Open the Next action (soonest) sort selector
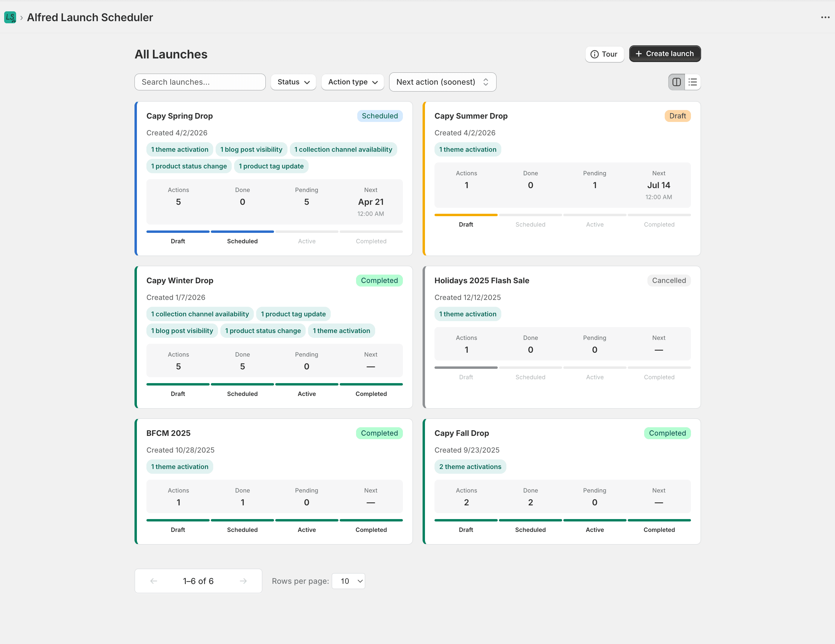835x644 pixels. click(x=442, y=82)
